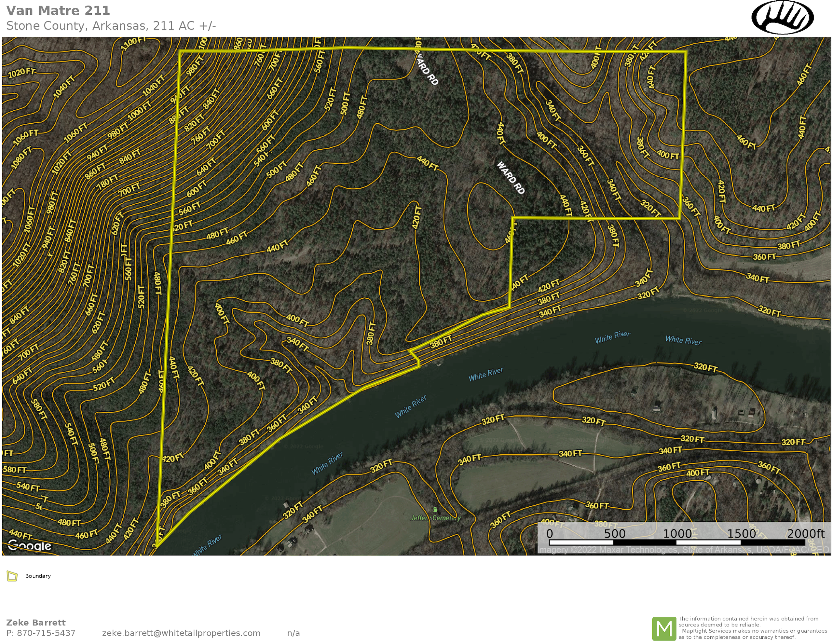Click the 1020 FT contour label
Image resolution: width=833 pixels, height=644 pixels.
pyautogui.click(x=22, y=72)
